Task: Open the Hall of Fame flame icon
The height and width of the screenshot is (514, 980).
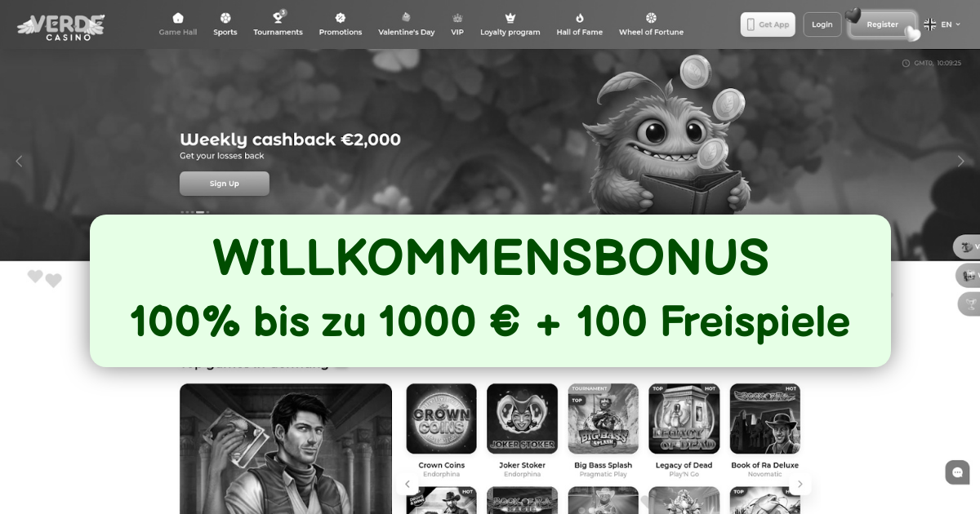Action: pyautogui.click(x=580, y=17)
